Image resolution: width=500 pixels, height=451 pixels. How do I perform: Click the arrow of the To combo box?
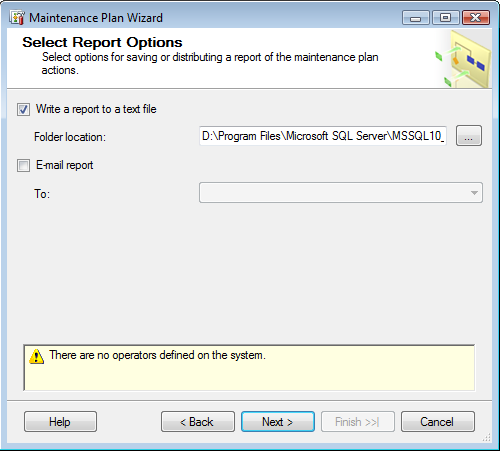474,193
